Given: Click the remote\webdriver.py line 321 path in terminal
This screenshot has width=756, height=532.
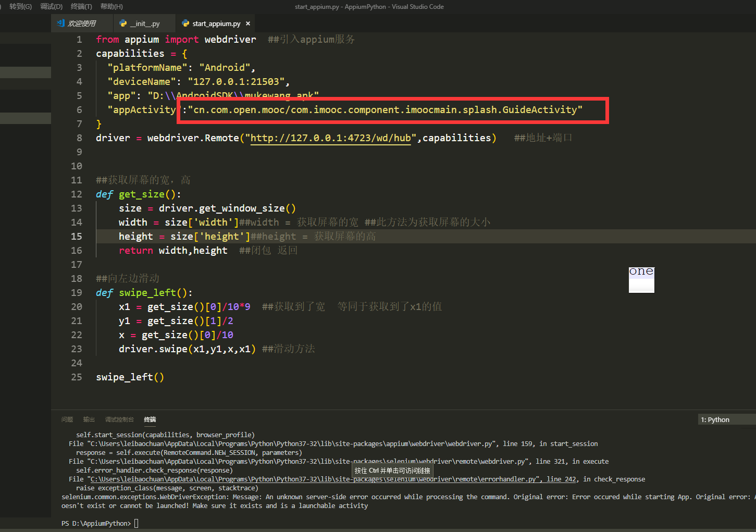Looking at the screenshot, I should pyautogui.click(x=307, y=462).
